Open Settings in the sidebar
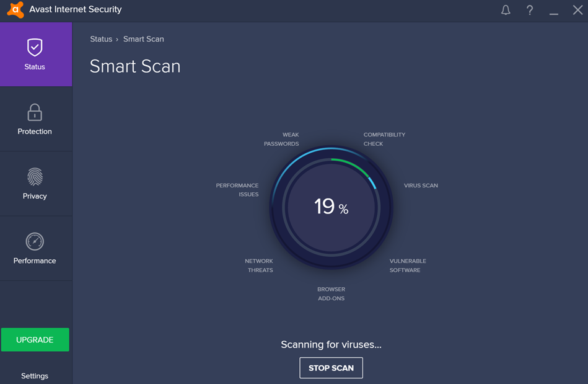 pos(35,376)
